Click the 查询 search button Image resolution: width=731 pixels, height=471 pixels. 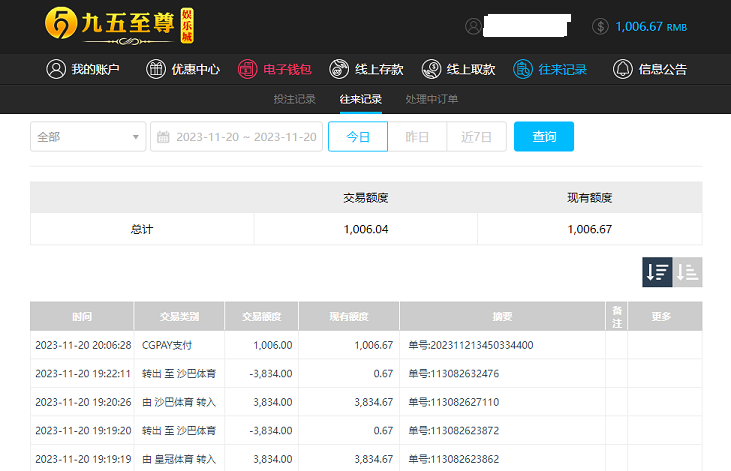544,137
